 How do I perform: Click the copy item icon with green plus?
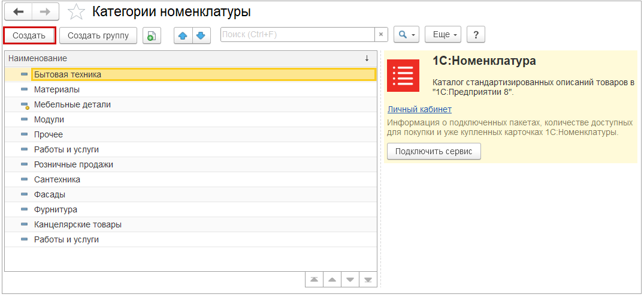(152, 35)
